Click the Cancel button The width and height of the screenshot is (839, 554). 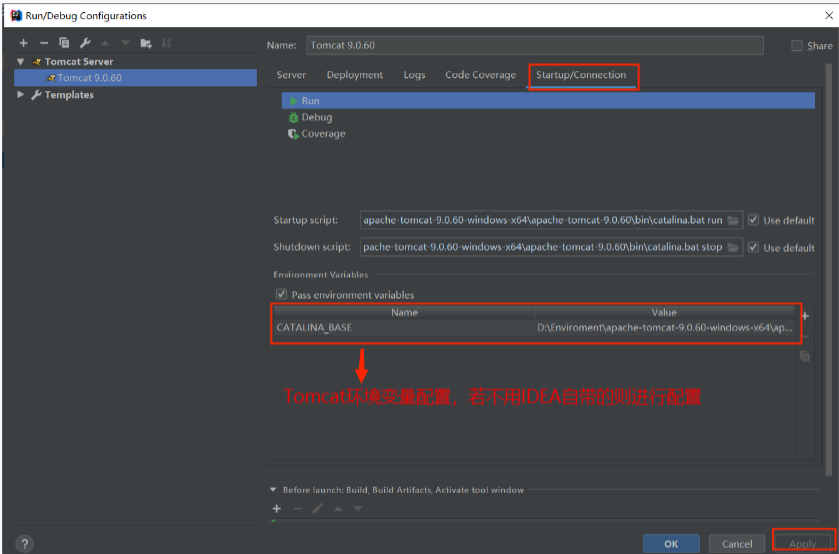737,544
